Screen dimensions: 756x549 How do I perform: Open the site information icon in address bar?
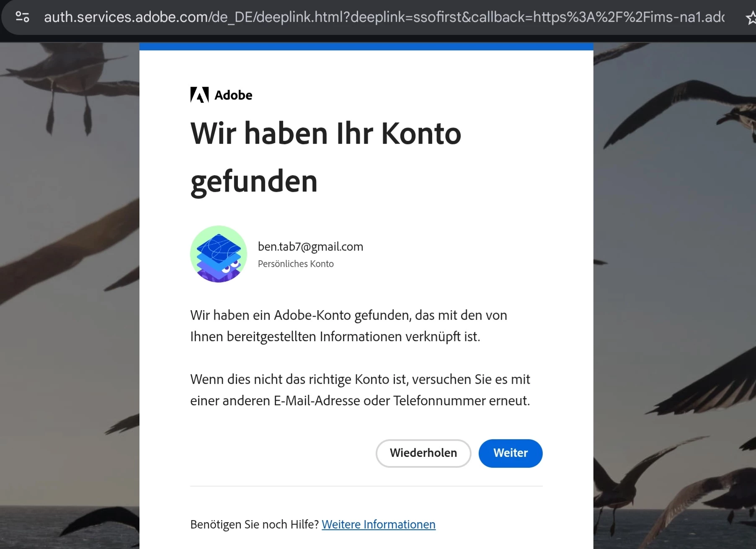click(22, 17)
